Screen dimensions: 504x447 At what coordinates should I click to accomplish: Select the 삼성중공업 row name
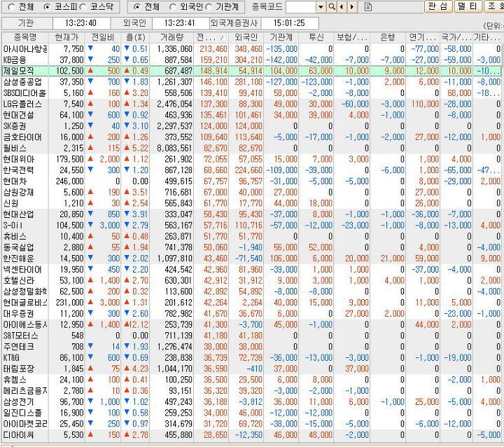click(x=22, y=82)
